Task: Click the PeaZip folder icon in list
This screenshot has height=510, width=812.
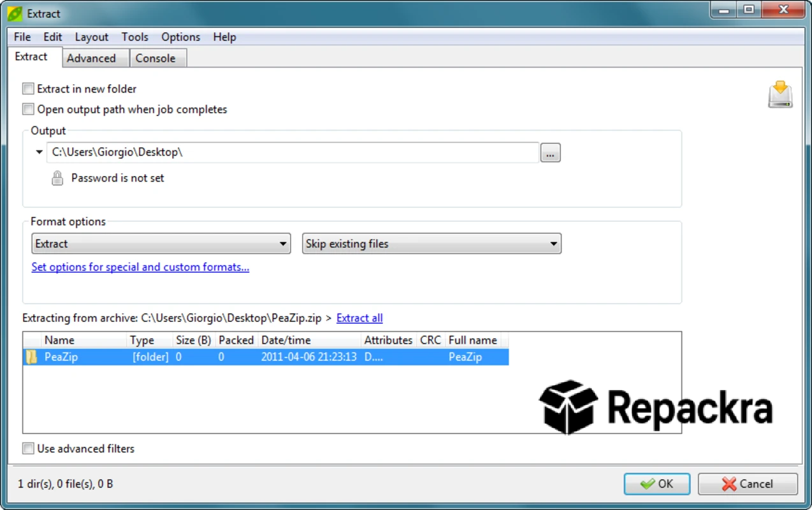Action: click(31, 357)
